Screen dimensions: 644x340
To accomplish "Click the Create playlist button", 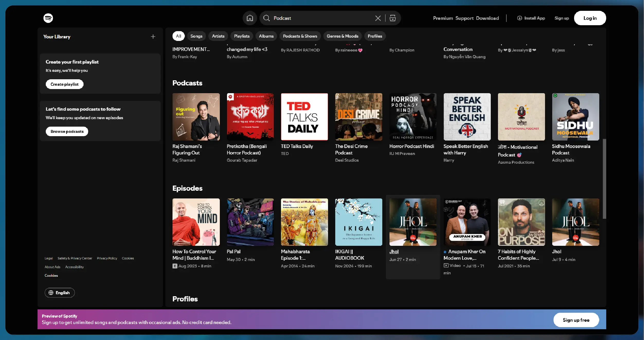I will pos(65,84).
